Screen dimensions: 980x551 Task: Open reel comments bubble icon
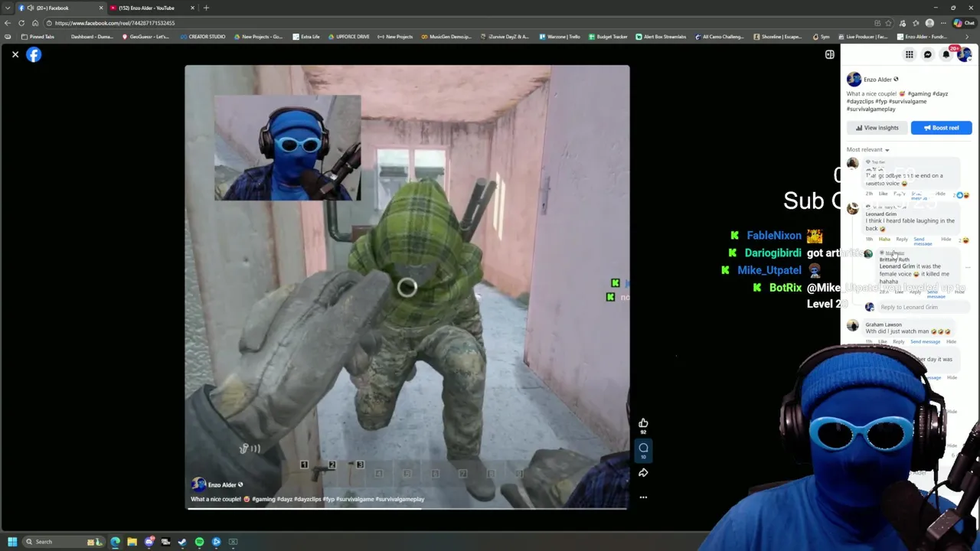(x=643, y=448)
